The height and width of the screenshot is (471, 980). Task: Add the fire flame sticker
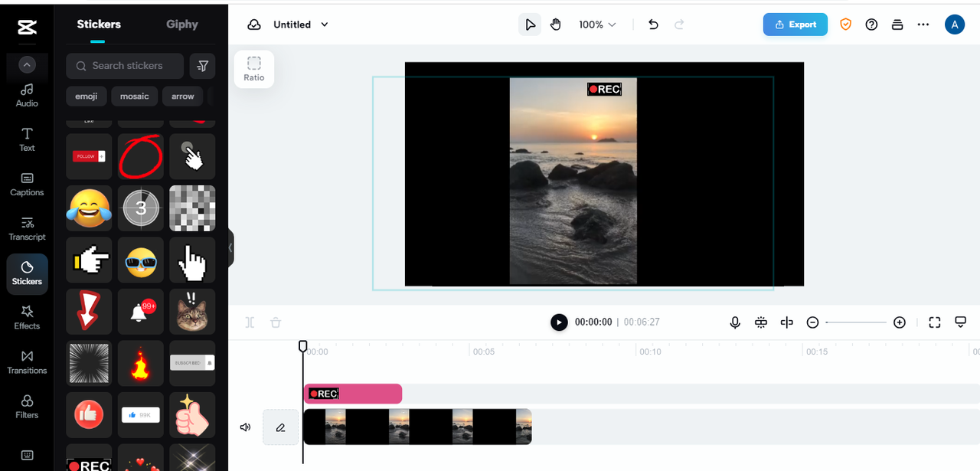[140, 363]
